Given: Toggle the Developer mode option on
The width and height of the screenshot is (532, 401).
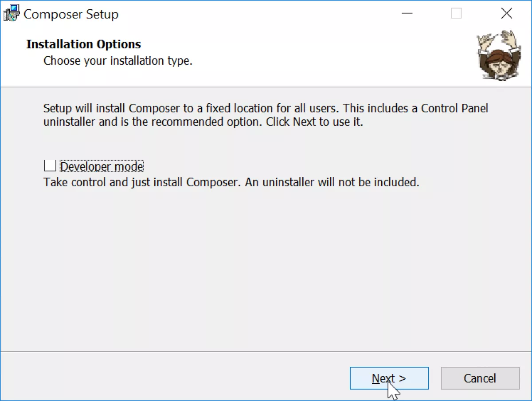Looking at the screenshot, I should click(x=50, y=165).
